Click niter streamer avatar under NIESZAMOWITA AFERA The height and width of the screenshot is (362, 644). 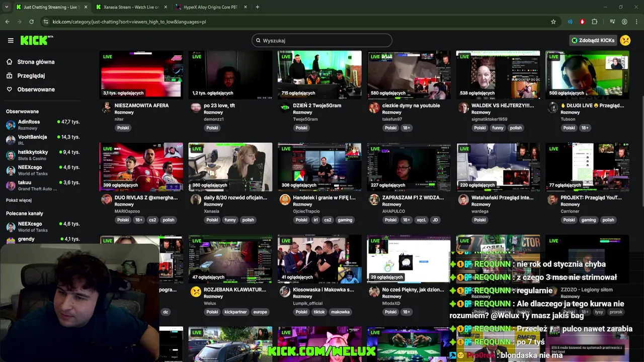(x=106, y=107)
